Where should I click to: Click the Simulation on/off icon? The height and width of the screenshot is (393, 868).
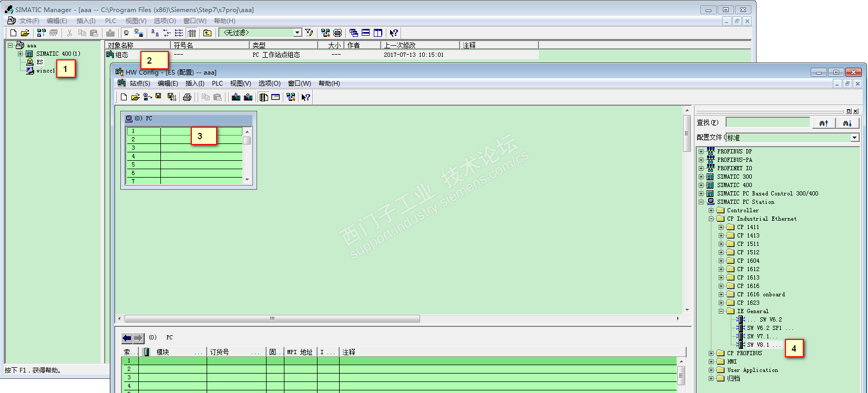(338, 33)
